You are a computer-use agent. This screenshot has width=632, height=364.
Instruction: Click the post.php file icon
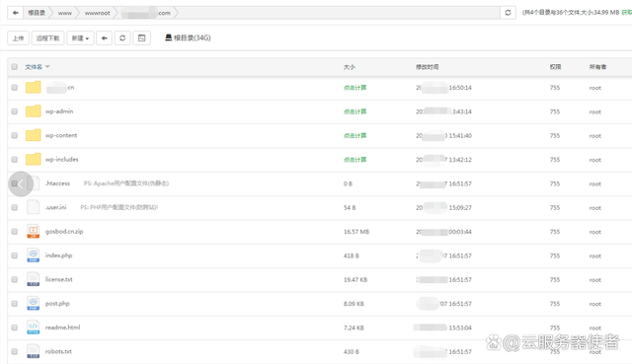[x=33, y=303]
